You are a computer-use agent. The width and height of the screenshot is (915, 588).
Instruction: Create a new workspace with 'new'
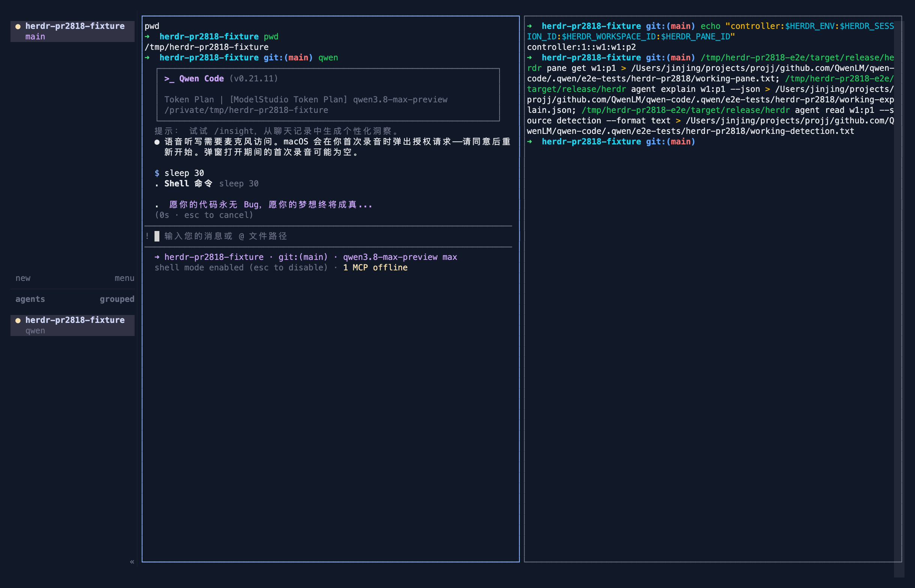[x=23, y=278]
